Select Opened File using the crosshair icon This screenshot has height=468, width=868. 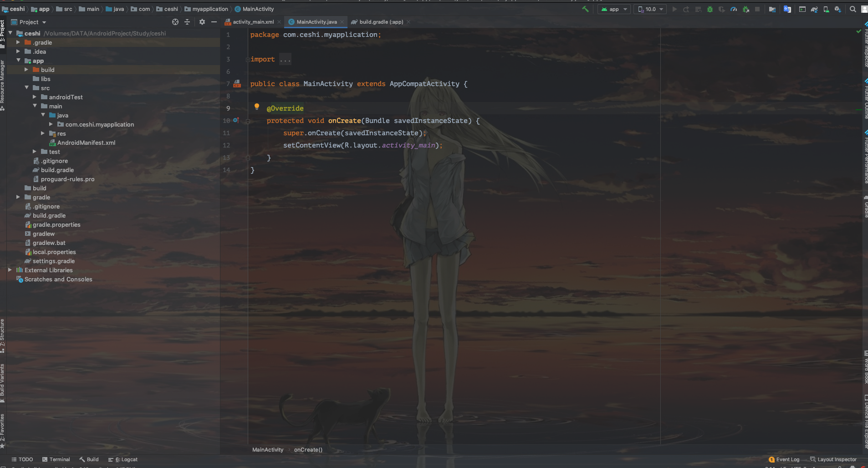(175, 21)
